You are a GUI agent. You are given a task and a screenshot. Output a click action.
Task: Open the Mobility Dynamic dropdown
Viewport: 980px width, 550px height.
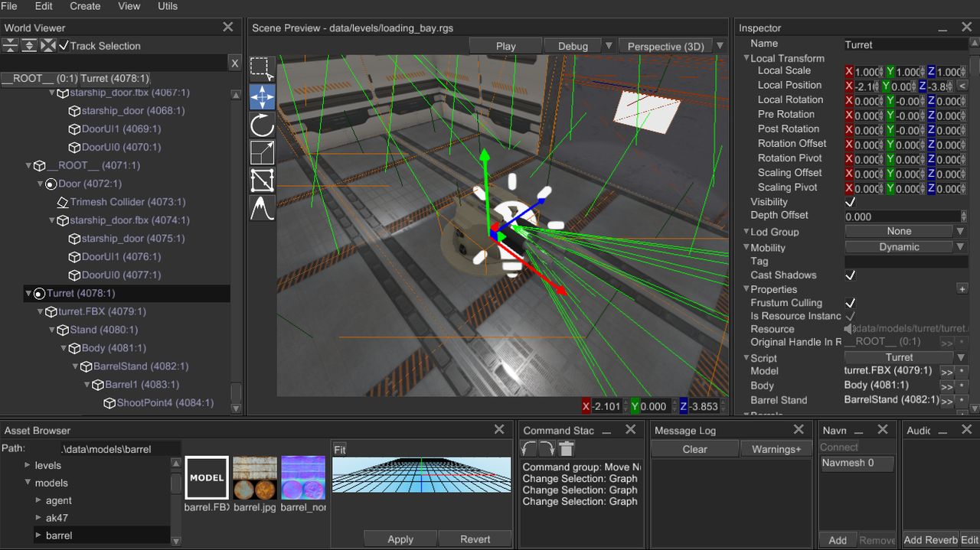(x=906, y=247)
